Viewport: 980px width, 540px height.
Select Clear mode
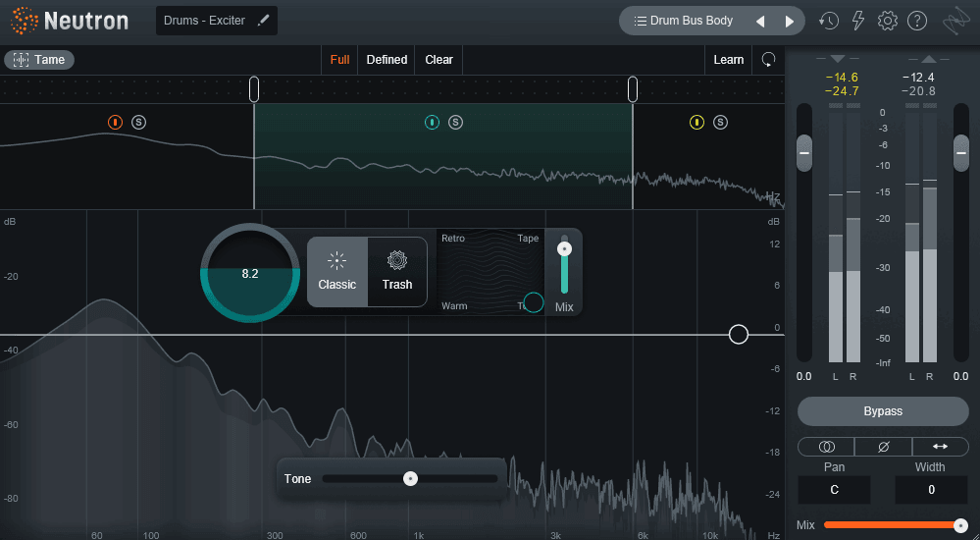click(438, 60)
